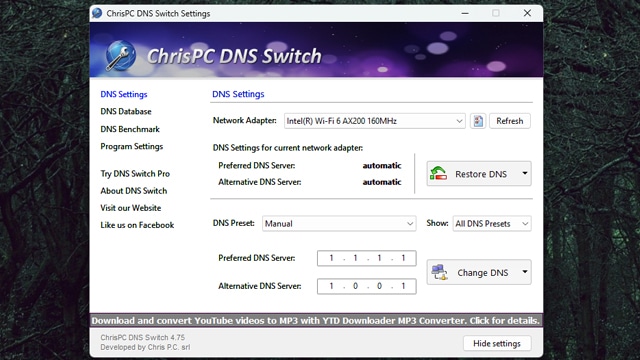Click the 'Developed by Chris P.C. srl' text
Image resolution: width=640 pixels, height=360 pixels.
tap(145, 347)
